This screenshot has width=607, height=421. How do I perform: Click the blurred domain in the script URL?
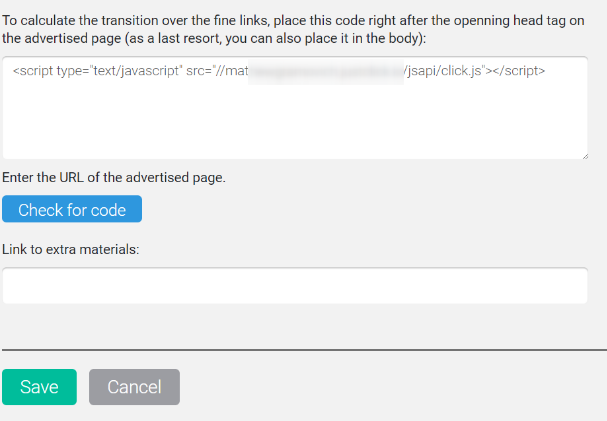(x=326, y=71)
